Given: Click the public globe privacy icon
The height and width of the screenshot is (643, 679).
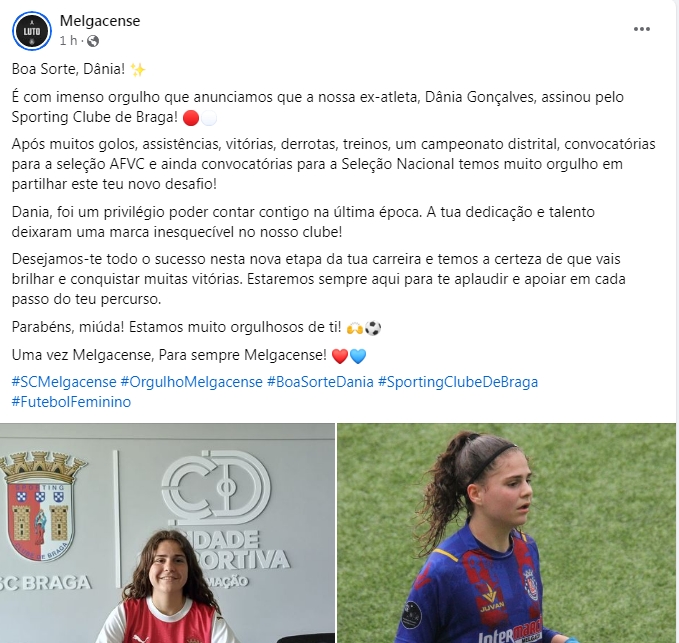Looking at the screenshot, I should (x=93, y=41).
